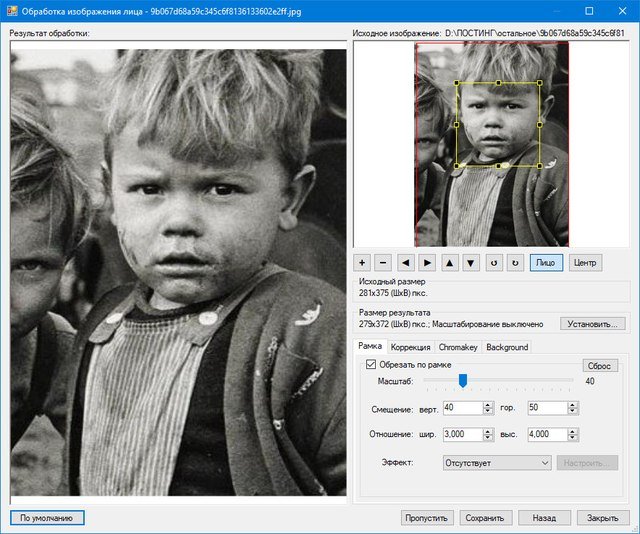Increase ratio width (шир.) value
This screenshot has width=640, height=534.
(x=488, y=431)
